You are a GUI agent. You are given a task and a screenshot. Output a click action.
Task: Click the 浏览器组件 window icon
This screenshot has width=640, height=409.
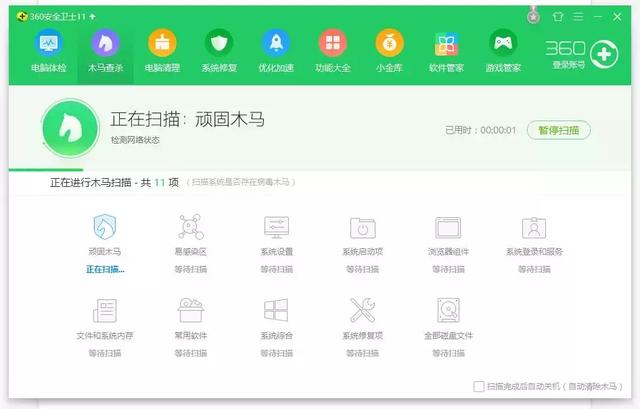coord(448,228)
